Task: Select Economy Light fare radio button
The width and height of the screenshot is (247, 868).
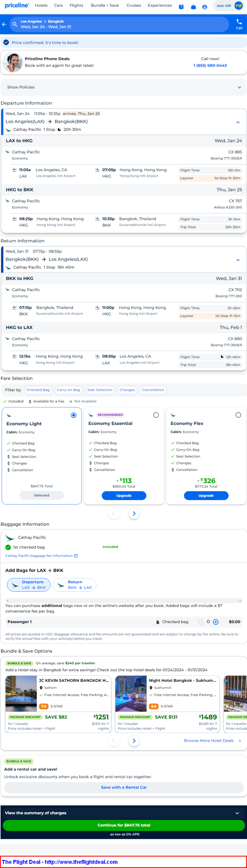Action: tap(74, 415)
